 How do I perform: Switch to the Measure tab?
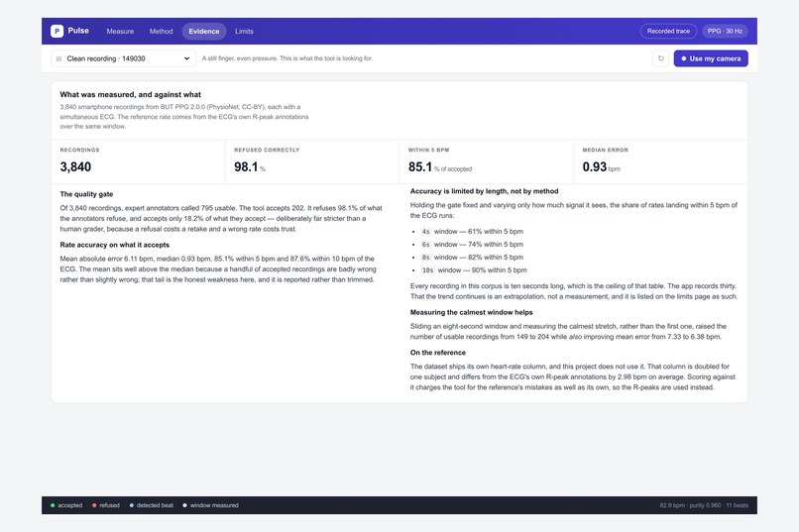[120, 31]
